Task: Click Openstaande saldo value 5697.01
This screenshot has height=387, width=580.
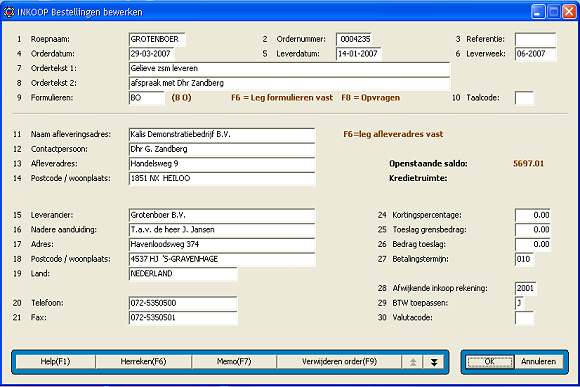Action: [529, 164]
